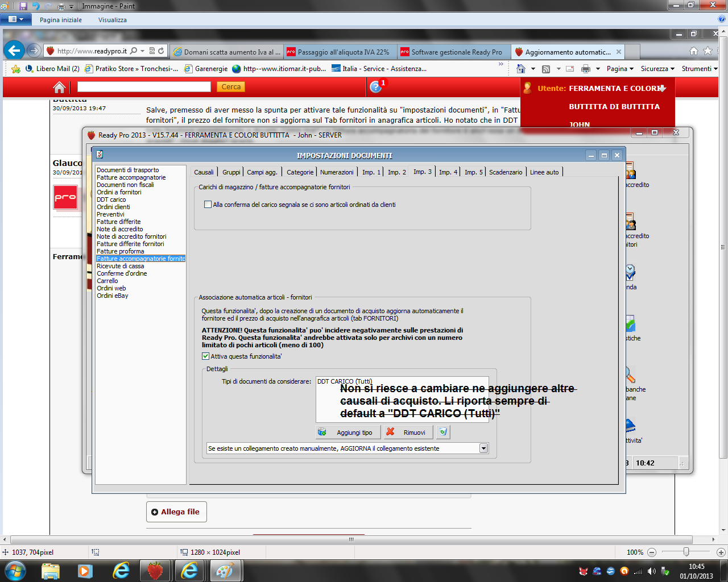Select 'Ordini eBay' in document list
This screenshot has height=582, width=728.
(x=113, y=296)
